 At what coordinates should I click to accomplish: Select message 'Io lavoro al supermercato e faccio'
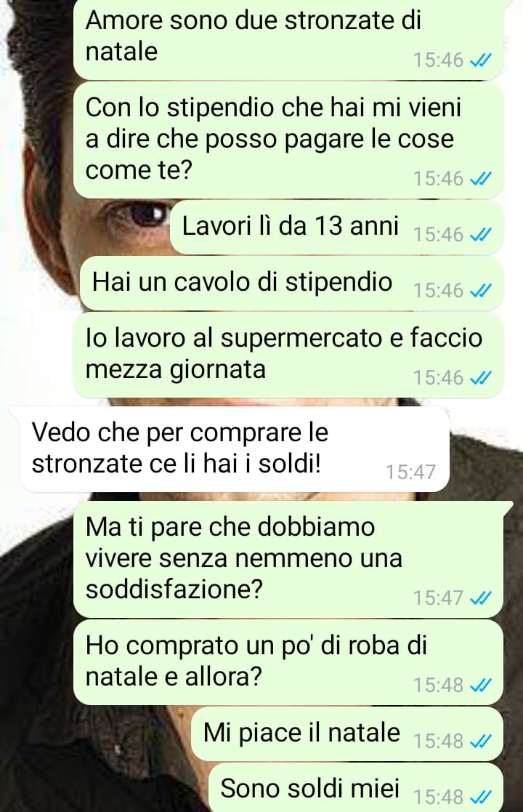point(288,355)
